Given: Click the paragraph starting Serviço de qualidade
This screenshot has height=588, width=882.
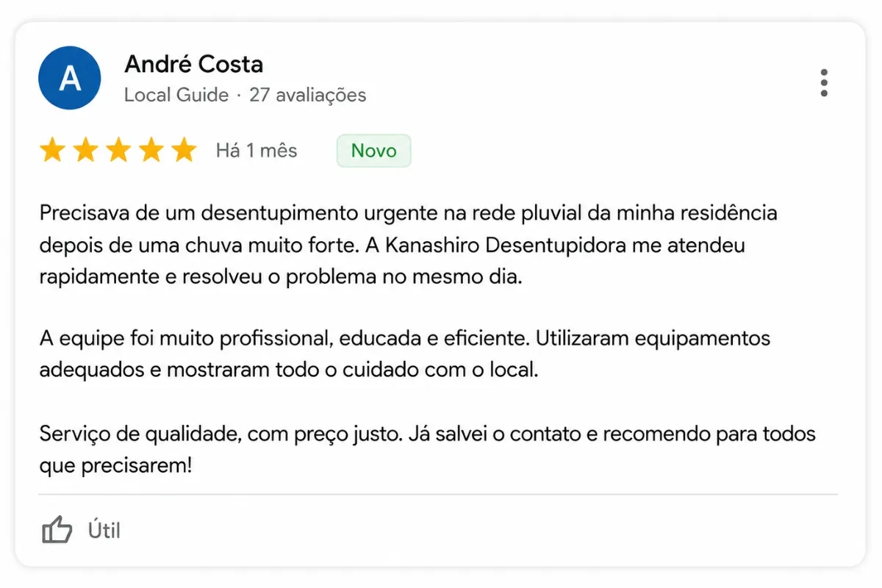Looking at the screenshot, I should [x=428, y=449].
